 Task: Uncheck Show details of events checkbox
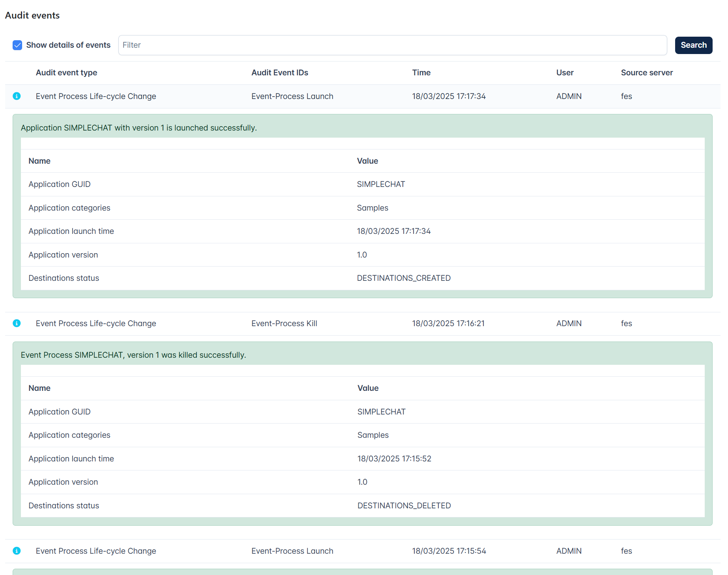pyautogui.click(x=17, y=45)
